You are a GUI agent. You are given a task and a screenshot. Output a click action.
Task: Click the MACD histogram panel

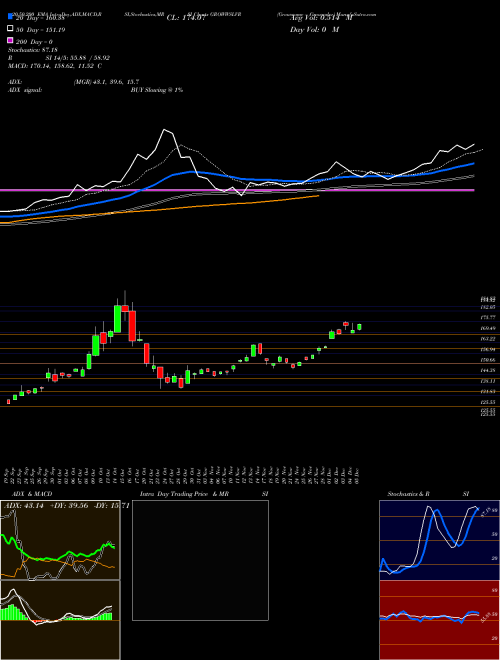(60, 620)
